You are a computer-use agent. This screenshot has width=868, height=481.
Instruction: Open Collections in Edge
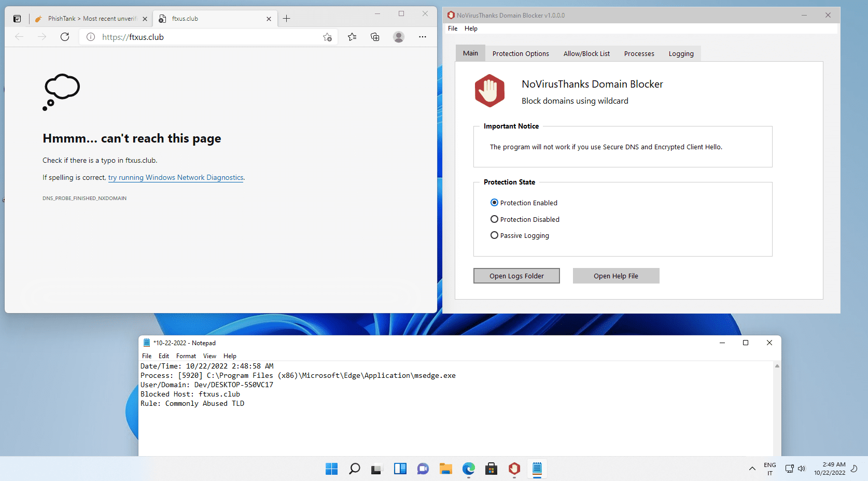tap(375, 37)
